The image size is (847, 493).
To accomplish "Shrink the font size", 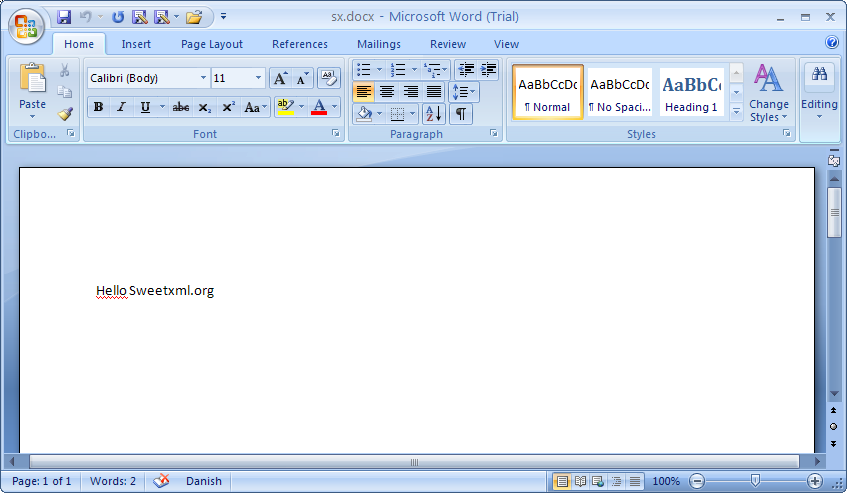I will point(301,78).
